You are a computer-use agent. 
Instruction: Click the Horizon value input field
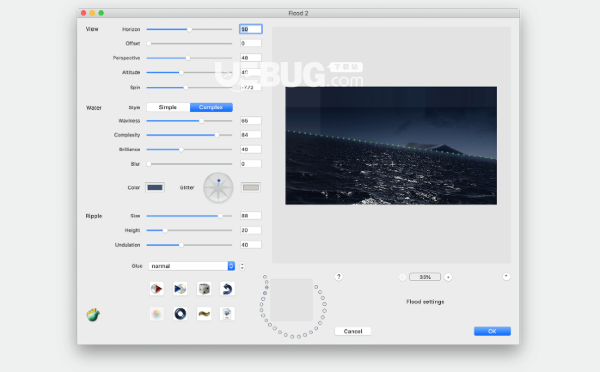[251, 29]
